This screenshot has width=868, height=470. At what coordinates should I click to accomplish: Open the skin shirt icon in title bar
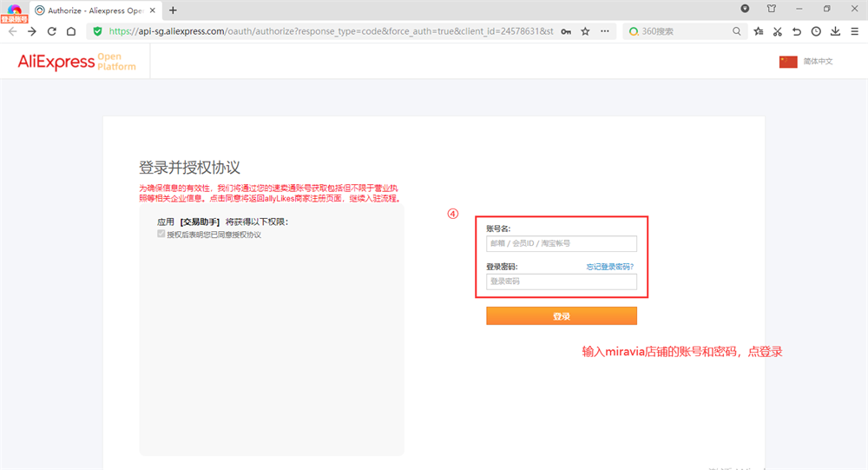772,9
